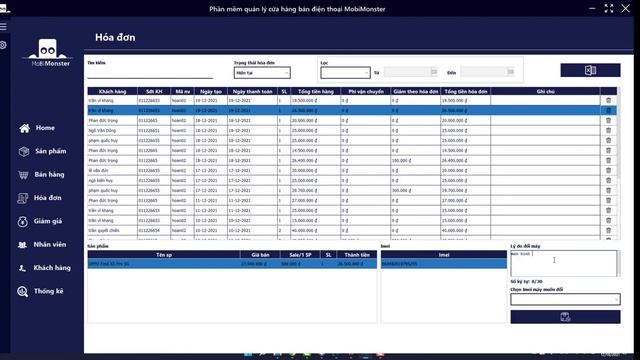640x360 pixels.
Task: Click into the Lý do đổi máy textbox
Action: [x=563, y=263]
